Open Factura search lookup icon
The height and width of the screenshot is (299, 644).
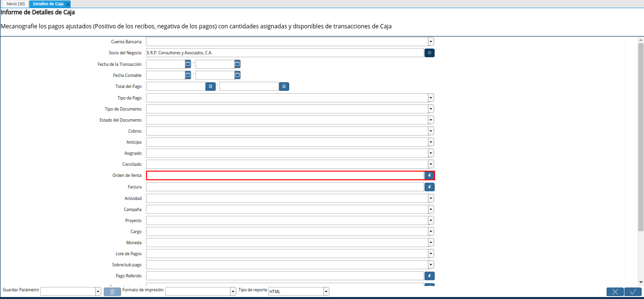pos(429,187)
